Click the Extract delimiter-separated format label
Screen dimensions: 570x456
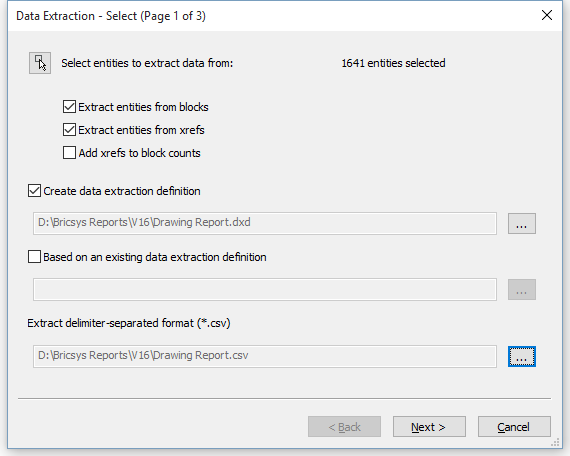129,323
